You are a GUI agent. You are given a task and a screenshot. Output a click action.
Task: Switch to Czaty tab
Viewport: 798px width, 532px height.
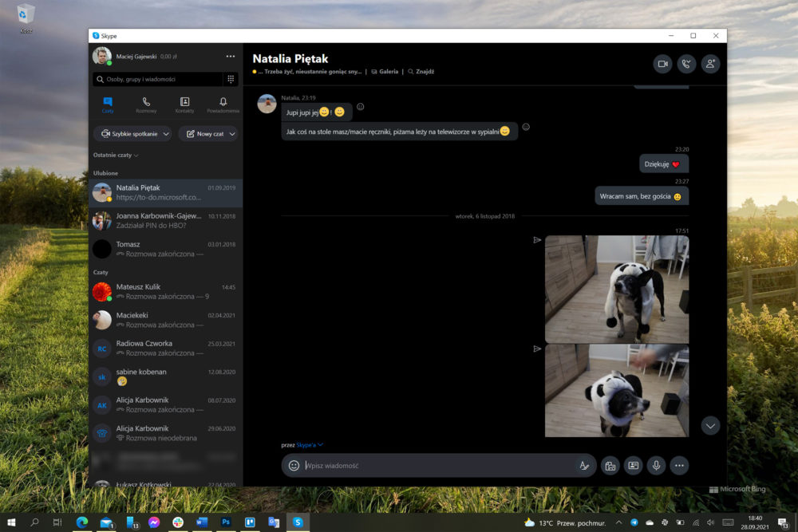coord(108,104)
